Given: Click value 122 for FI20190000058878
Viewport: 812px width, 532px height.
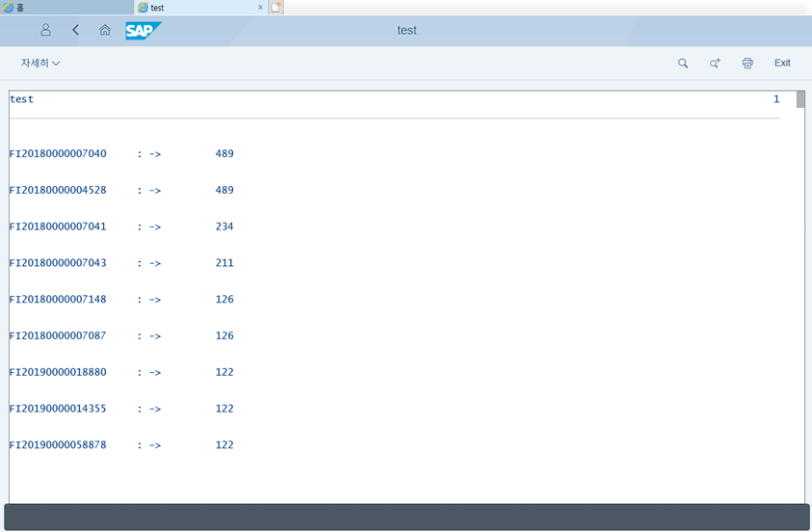Looking at the screenshot, I should (x=224, y=444).
